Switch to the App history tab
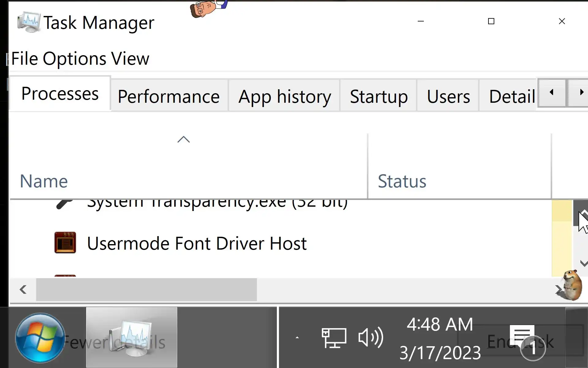This screenshot has width=588, height=368. coord(285,97)
